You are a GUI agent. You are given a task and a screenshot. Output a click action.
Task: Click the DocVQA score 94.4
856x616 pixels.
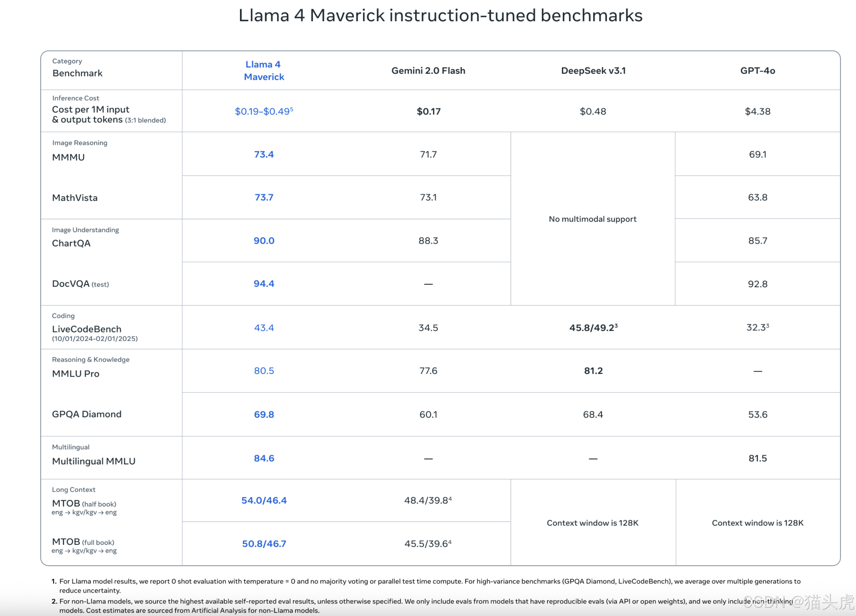pyautogui.click(x=264, y=284)
